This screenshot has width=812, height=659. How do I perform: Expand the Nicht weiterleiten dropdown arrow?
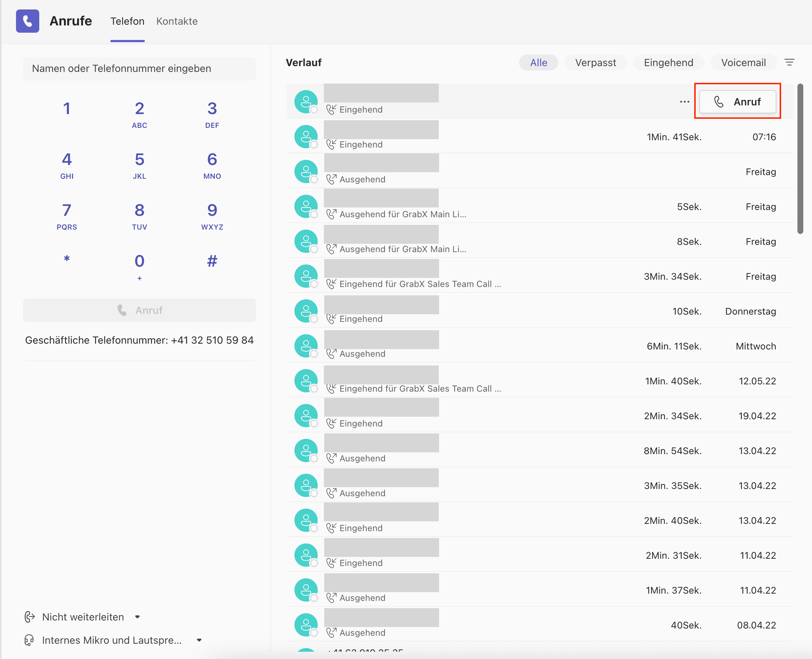click(x=137, y=617)
